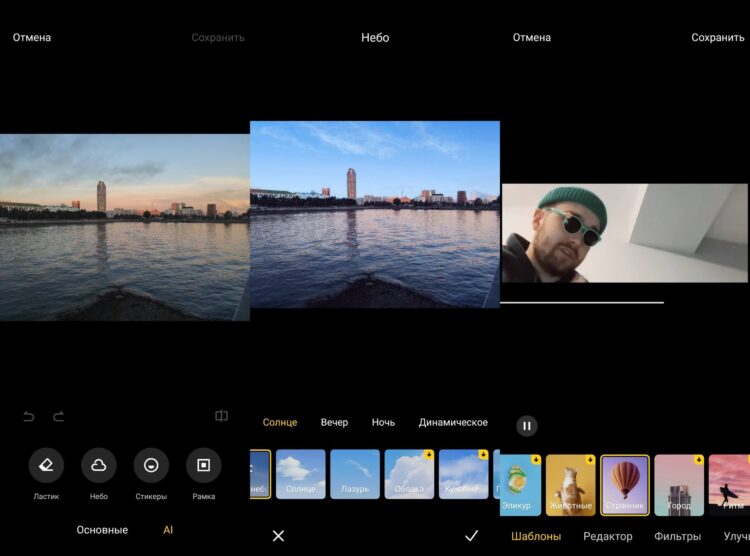Toggle the before/after compare icon
The width and height of the screenshot is (750, 556).
click(222, 416)
